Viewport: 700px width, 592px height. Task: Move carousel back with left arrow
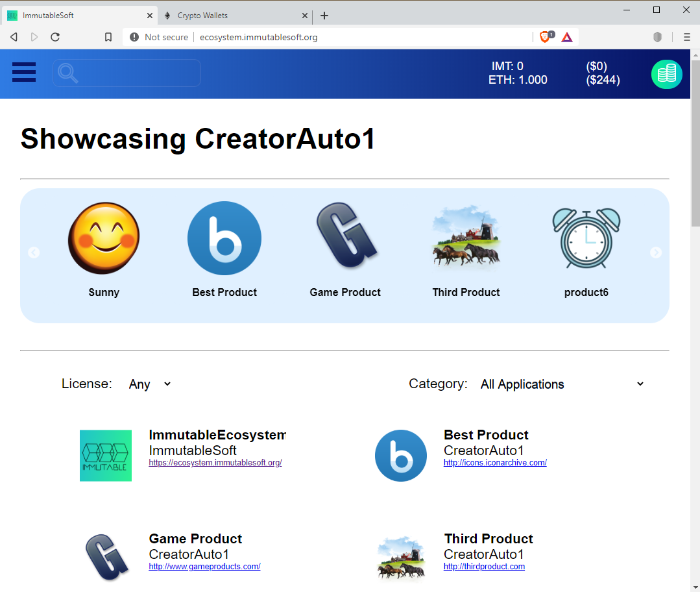34,253
